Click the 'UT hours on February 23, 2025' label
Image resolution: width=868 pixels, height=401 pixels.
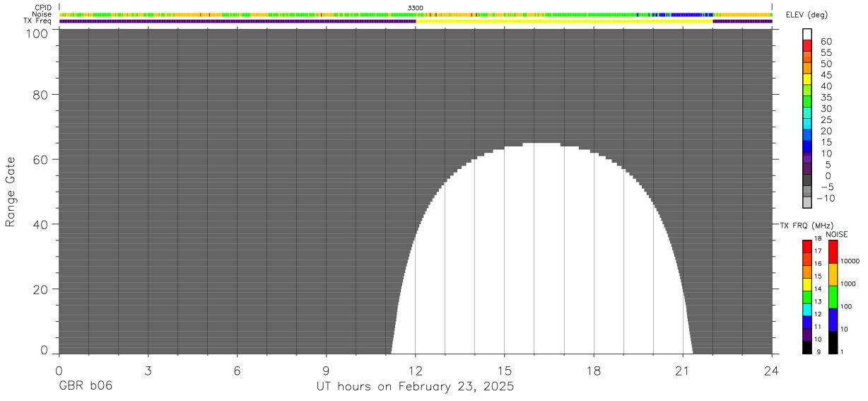pyautogui.click(x=415, y=387)
